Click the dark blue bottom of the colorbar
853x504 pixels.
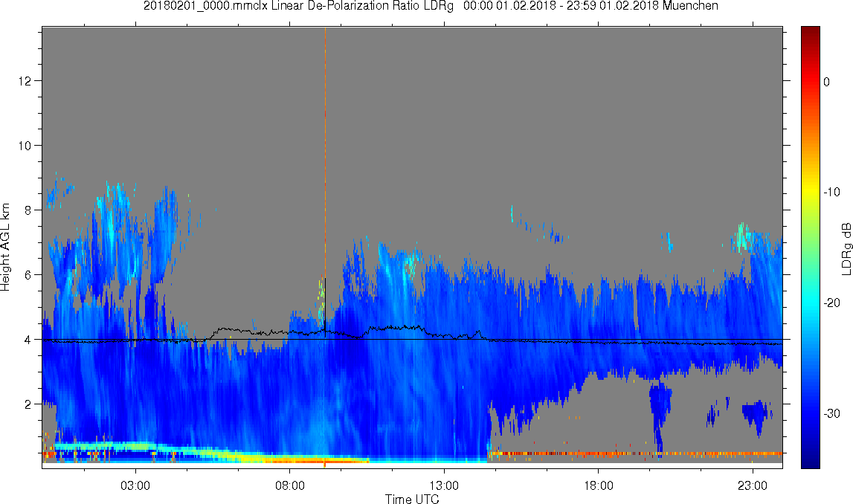810,459
